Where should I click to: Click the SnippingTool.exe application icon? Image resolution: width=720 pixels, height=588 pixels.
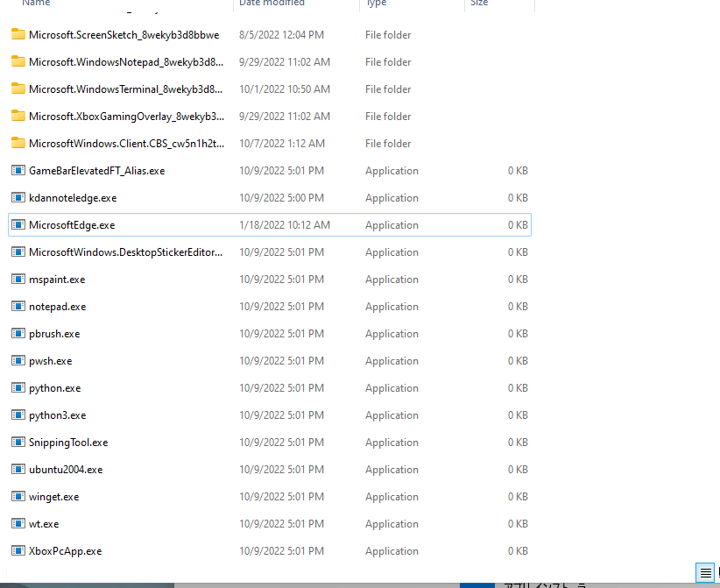tap(18, 443)
